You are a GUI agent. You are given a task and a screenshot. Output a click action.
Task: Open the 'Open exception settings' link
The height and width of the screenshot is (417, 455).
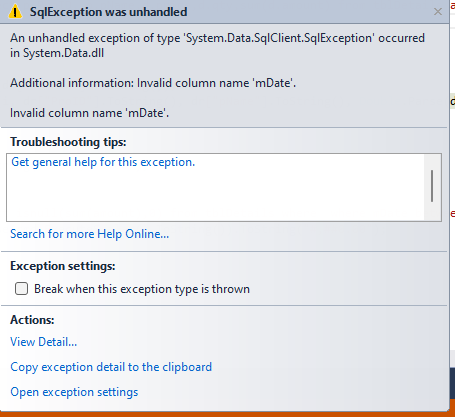[74, 392]
